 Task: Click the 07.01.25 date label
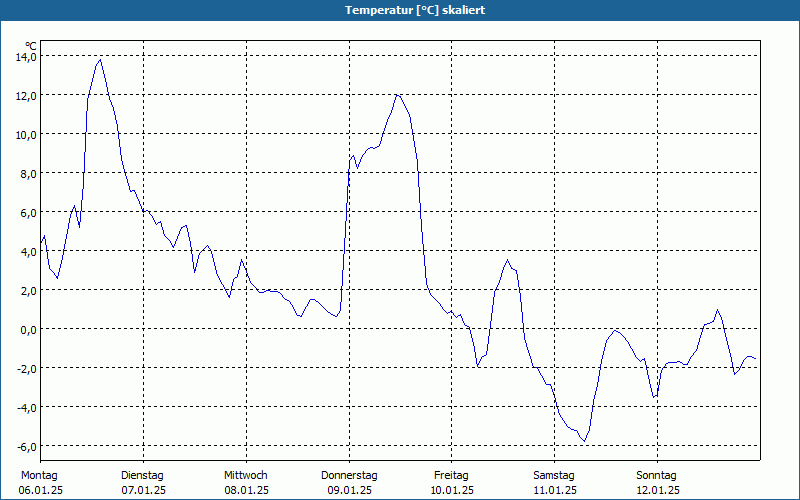tap(143, 490)
